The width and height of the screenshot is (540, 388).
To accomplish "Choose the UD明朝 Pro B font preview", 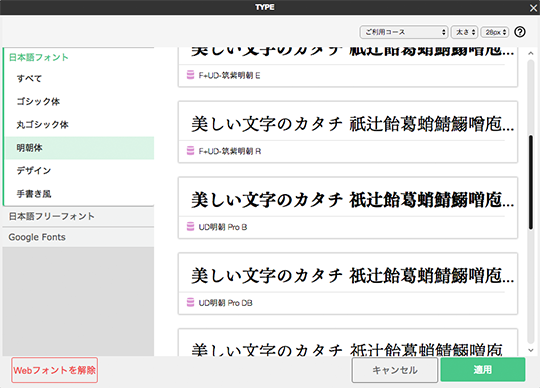I will [348, 208].
